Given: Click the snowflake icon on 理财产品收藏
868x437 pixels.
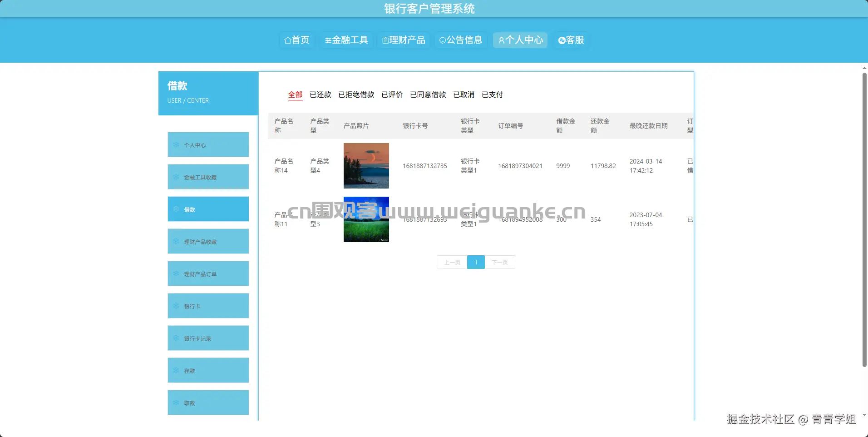Looking at the screenshot, I should pos(176,241).
